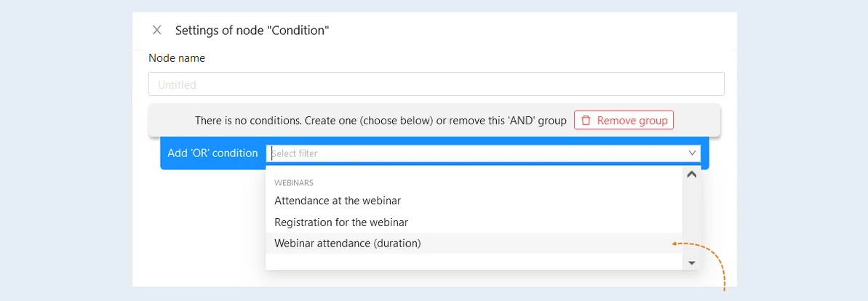868x301 pixels.
Task: Click the Node name field label
Action: pos(177,57)
